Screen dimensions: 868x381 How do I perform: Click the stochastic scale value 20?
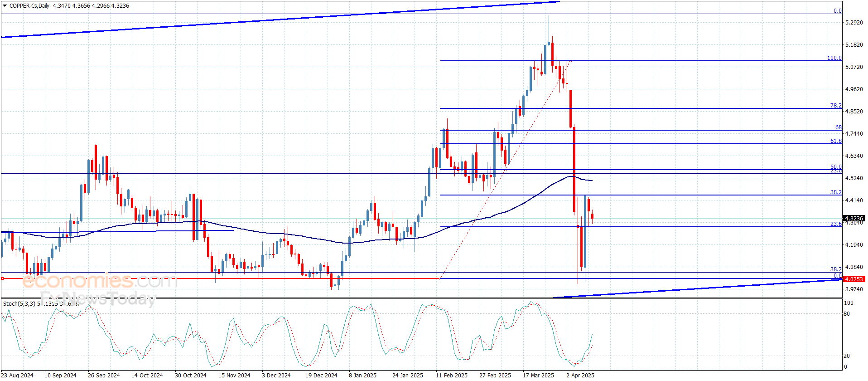pos(847,356)
